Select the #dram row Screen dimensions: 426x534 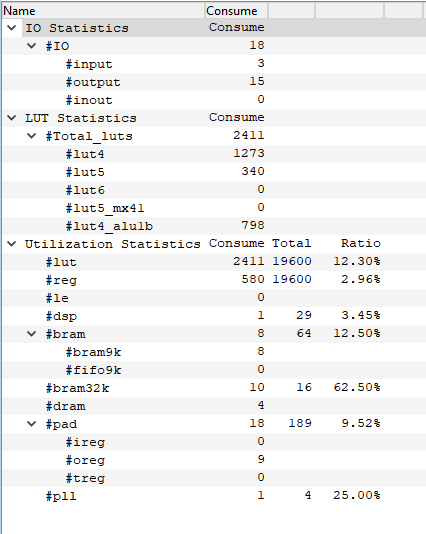pos(214,406)
